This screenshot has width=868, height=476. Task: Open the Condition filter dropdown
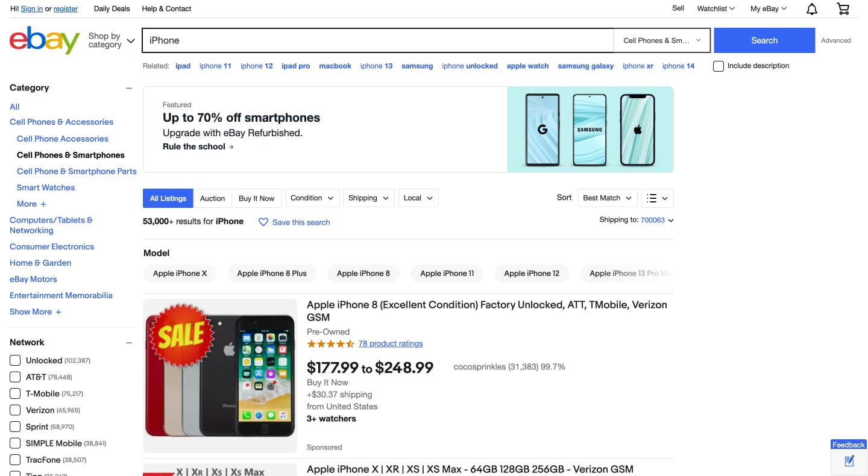tap(312, 198)
